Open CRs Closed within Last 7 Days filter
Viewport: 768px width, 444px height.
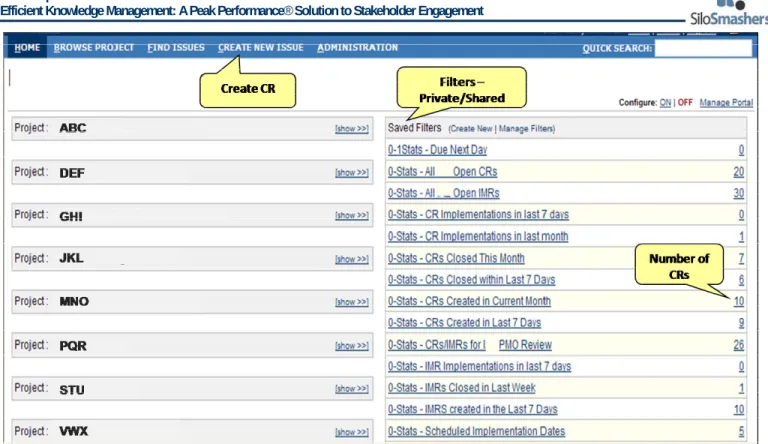471,279
